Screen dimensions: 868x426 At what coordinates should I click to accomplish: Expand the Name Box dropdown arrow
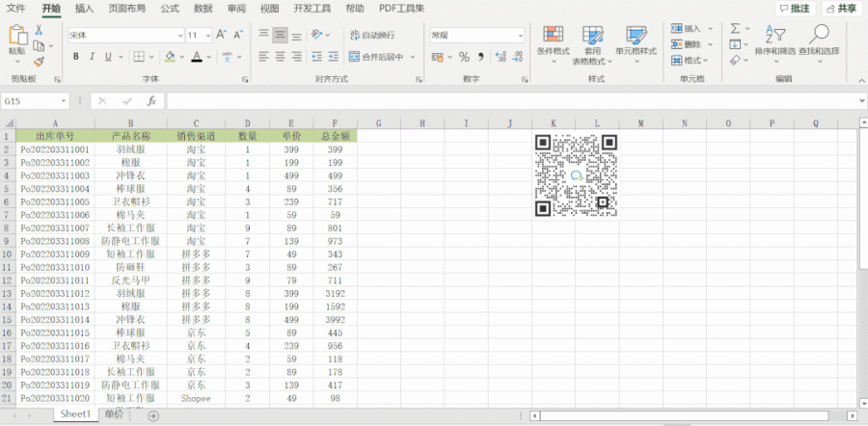65,101
